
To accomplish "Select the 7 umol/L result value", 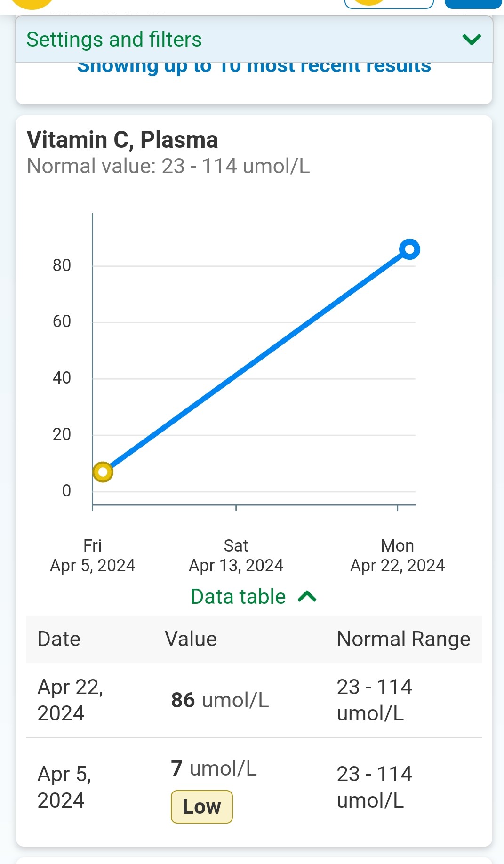I will 214,768.
